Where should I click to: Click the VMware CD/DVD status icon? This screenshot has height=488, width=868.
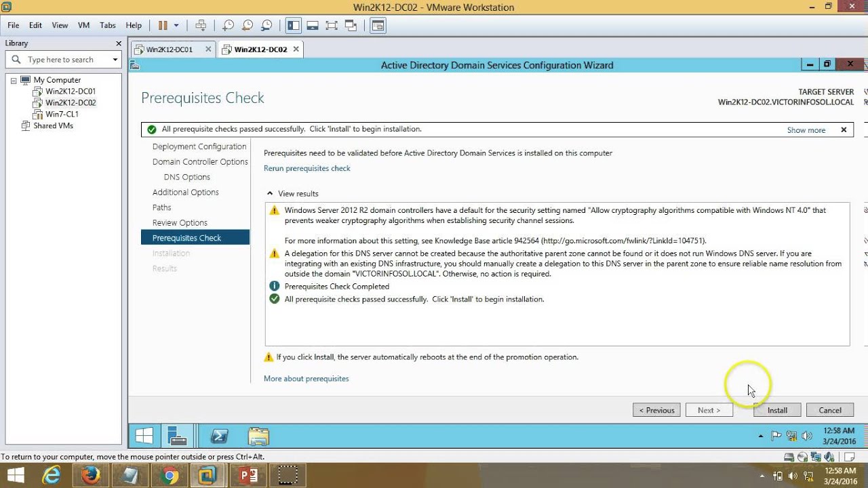[x=803, y=457]
